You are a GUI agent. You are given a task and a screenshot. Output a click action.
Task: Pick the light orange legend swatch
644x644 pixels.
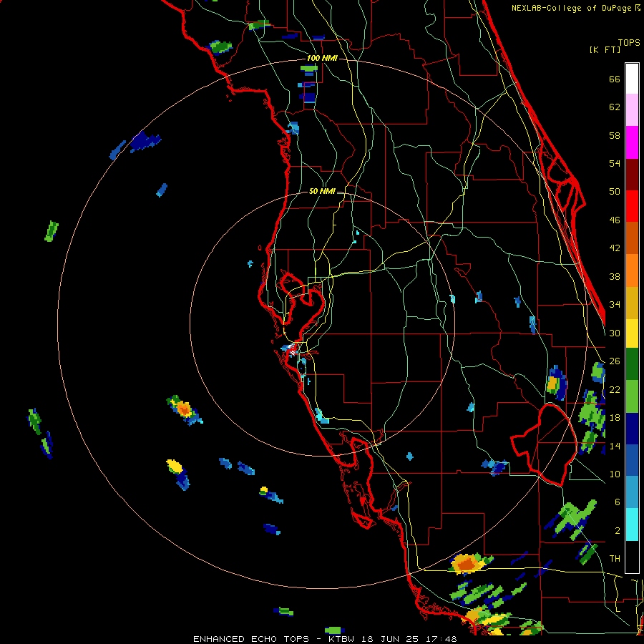(632, 270)
